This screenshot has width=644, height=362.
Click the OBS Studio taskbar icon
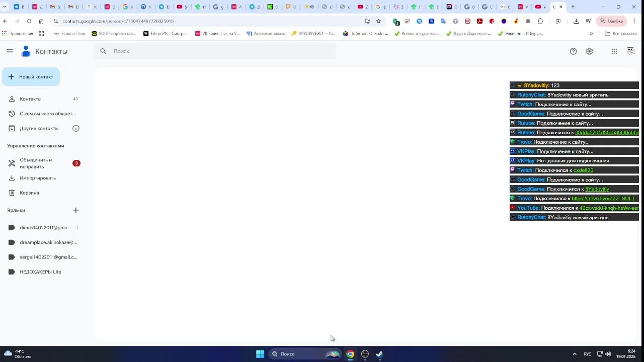click(365, 354)
